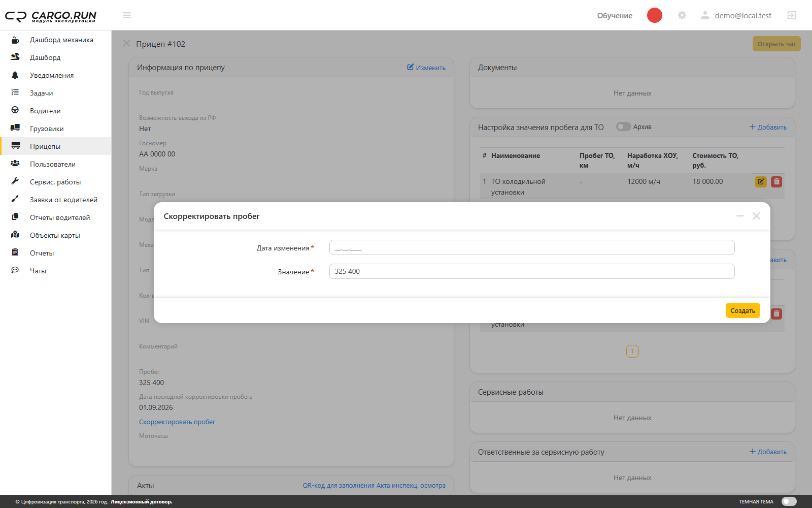The height and width of the screenshot is (508, 812).
Task: Open the hamburger sidebar menu icon
Action: pos(127,15)
